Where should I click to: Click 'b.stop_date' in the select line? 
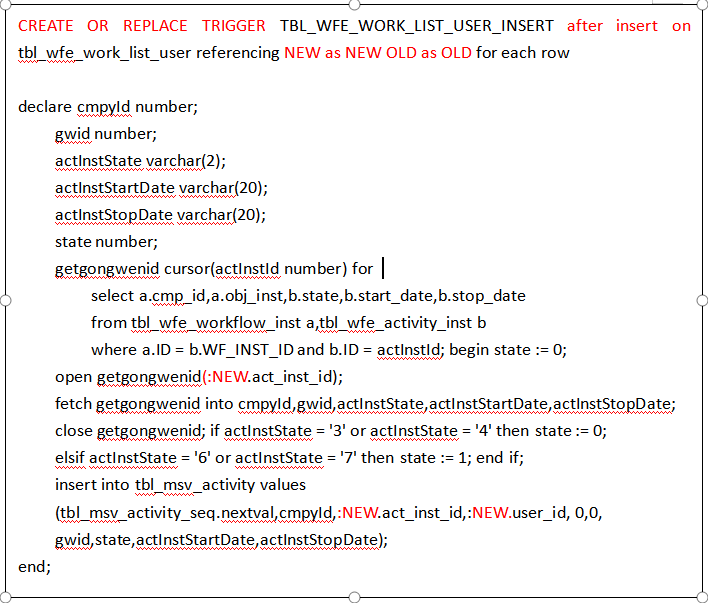[482, 296]
